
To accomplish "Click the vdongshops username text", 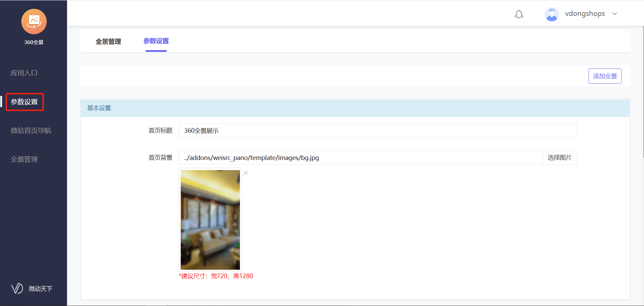I will [x=585, y=14].
